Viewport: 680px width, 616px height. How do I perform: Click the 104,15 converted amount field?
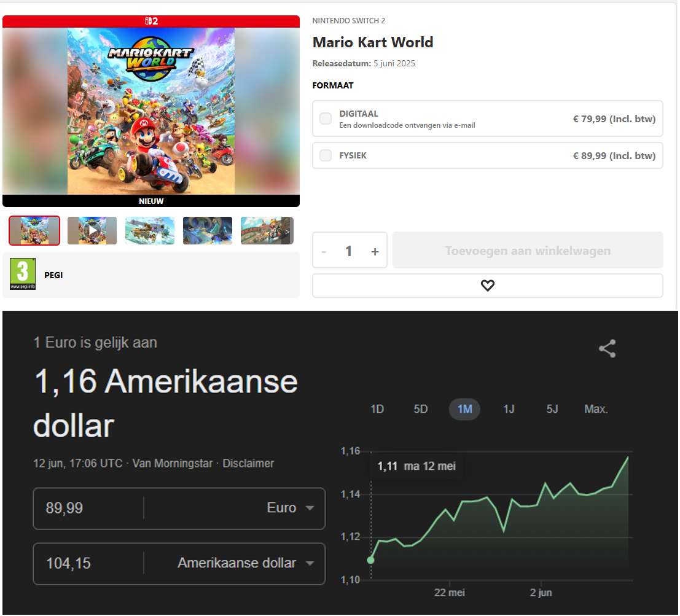(88, 564)
